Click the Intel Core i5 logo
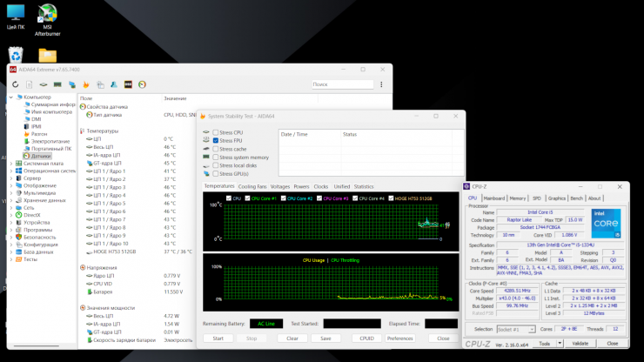This screenshot has width=644, height=362. (605, 223)
